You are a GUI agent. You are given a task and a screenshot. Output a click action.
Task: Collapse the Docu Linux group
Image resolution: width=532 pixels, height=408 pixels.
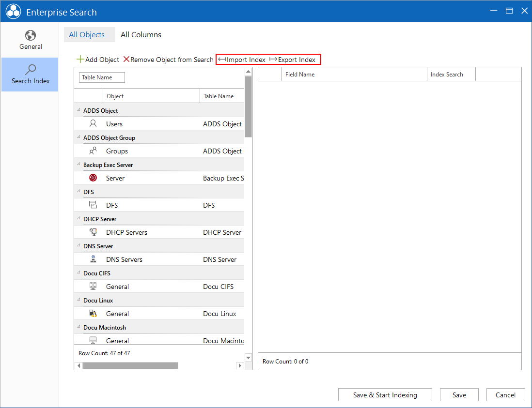(78, 300)
